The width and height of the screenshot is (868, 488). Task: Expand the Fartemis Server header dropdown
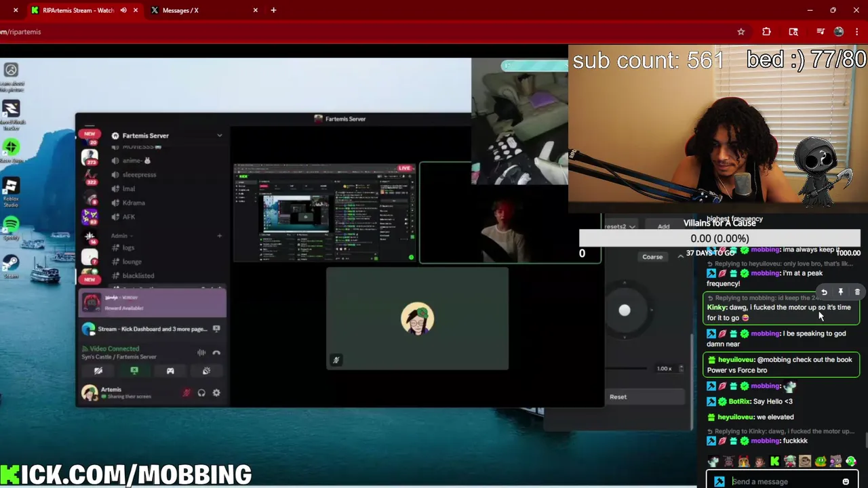219,136
